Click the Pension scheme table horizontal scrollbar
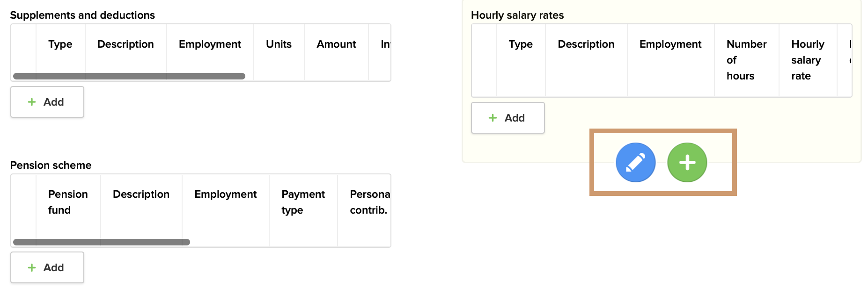This screenshot has width=868, height=302. (x=102, y=242)
